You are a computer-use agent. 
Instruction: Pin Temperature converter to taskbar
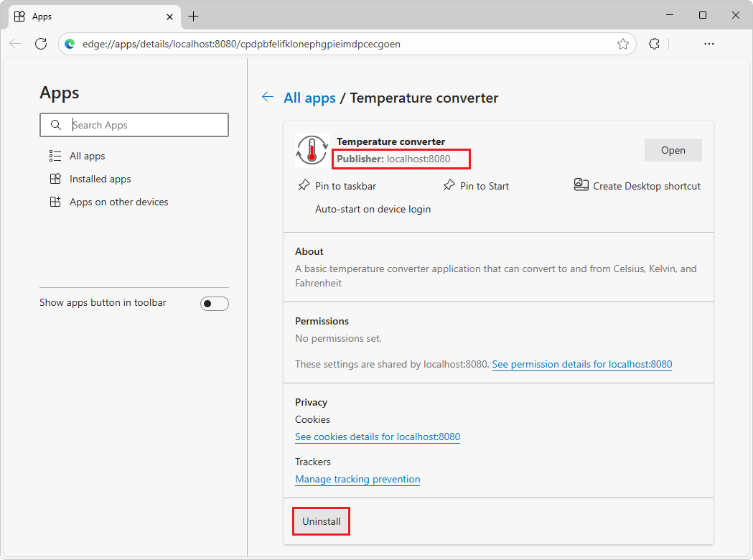tap(336, 185)
